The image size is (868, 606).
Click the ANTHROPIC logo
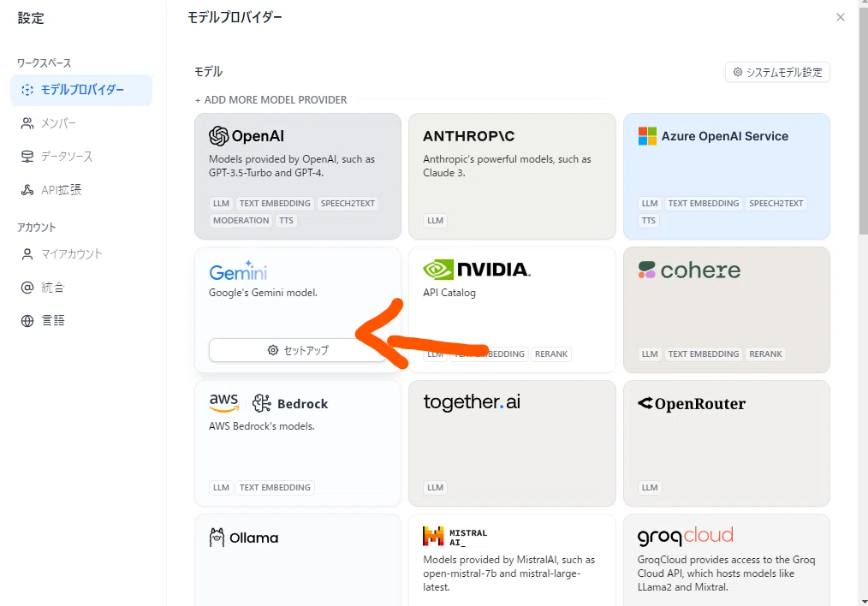point(468,136)
